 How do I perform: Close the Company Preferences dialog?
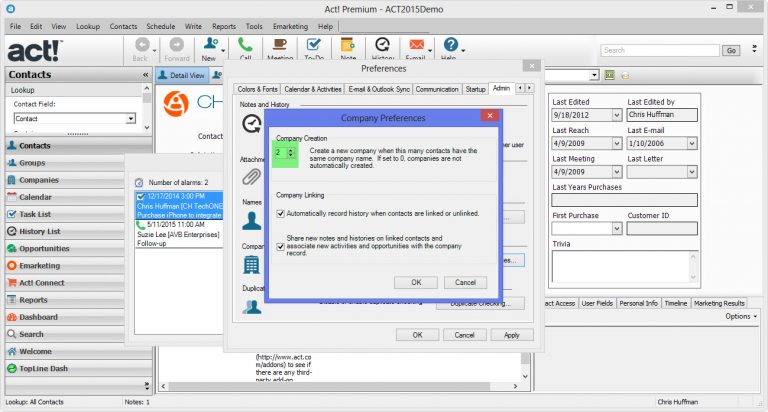(x=489, y=116)
